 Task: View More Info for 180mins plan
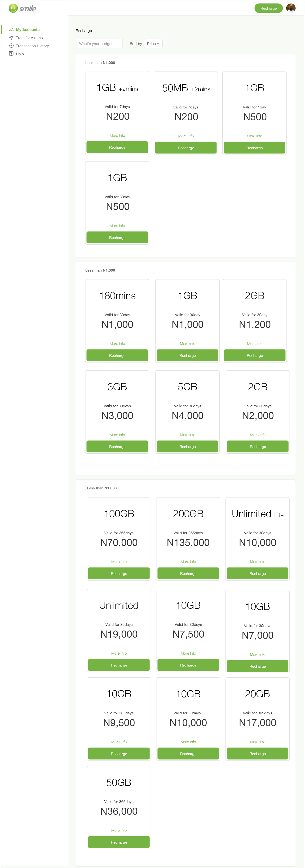(x=117, y=344)
